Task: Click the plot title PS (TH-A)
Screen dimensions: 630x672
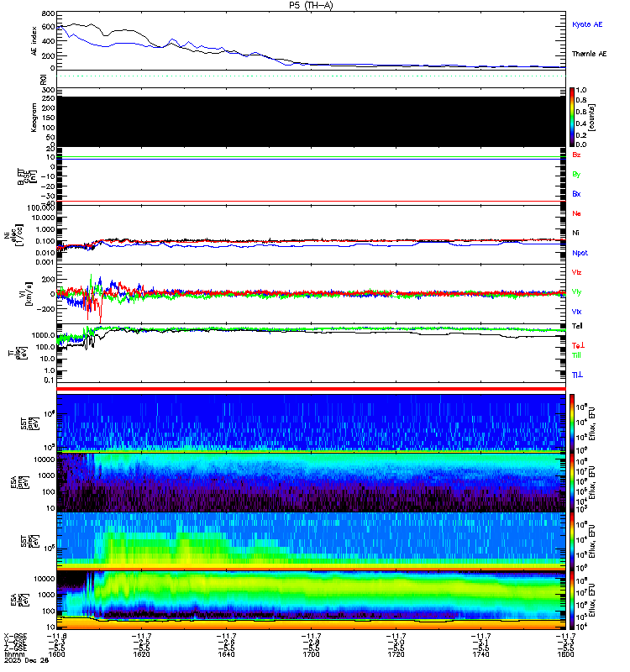Action: coord(311,5)
